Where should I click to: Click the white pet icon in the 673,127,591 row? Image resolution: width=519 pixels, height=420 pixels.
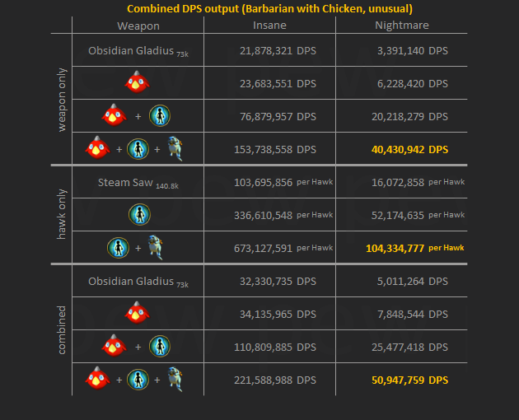click(x=155, y=247)
